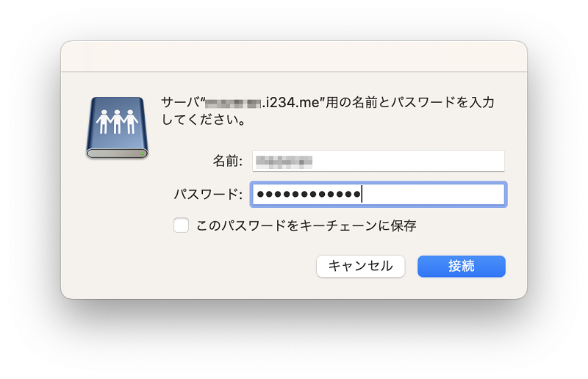The image size is (588, 379).
Task: Click the shared server drive icon
Action: (x=117, y=128)
